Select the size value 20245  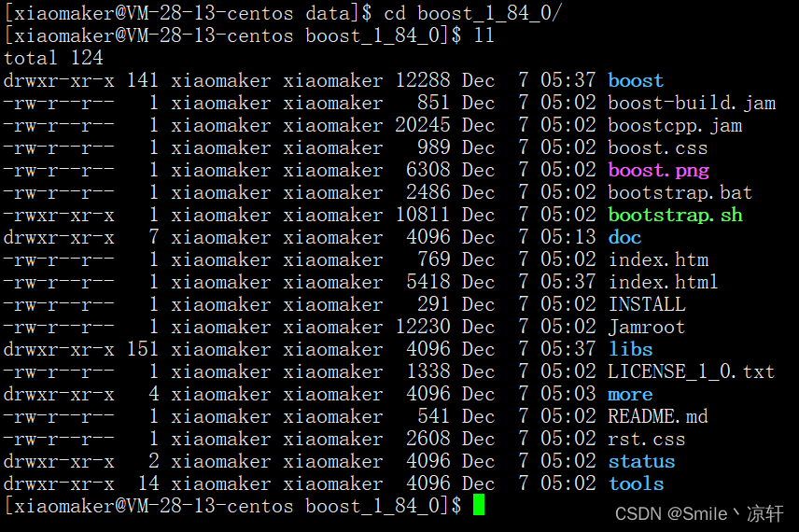click(x=423, y=125)
